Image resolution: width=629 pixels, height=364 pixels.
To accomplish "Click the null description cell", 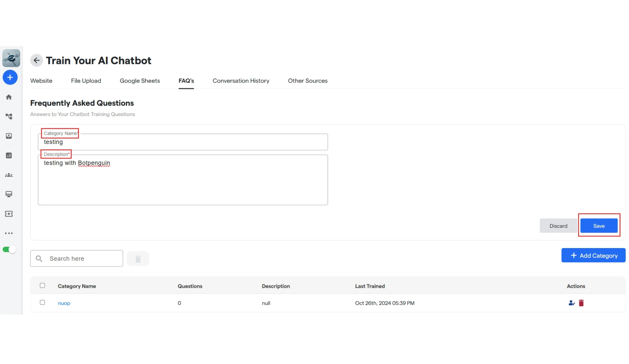I will tap(266, 303).
